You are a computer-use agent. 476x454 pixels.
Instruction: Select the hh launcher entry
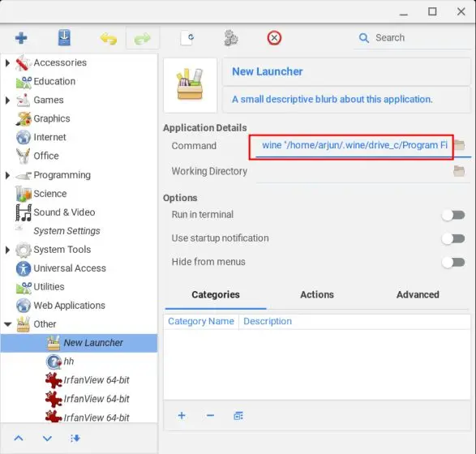[69, 362]
